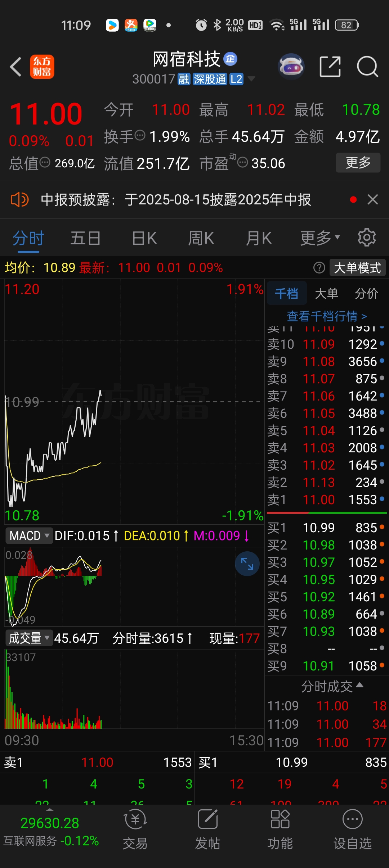Open 交易 trade icon
The image size is (389, 868).
click(x=135, y=829)
